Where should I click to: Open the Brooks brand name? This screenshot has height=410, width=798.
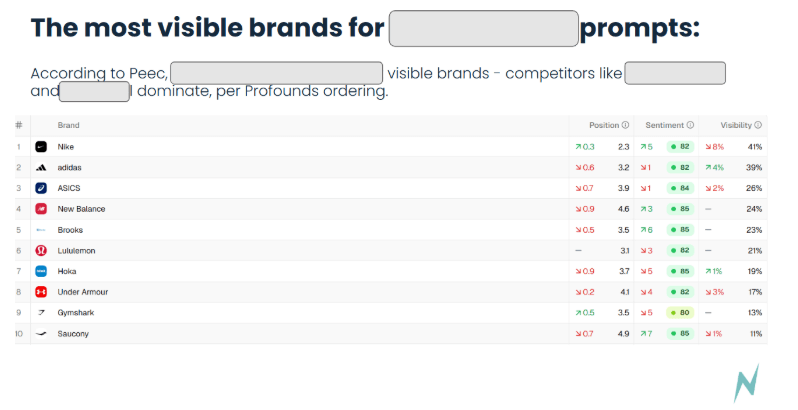click(71, 230)
